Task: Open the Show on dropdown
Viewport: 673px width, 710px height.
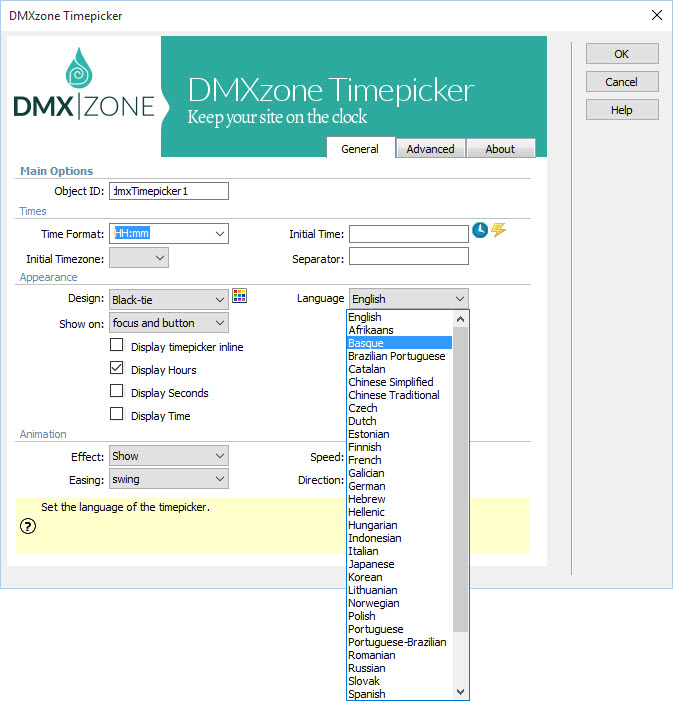Action: [169, 323]
